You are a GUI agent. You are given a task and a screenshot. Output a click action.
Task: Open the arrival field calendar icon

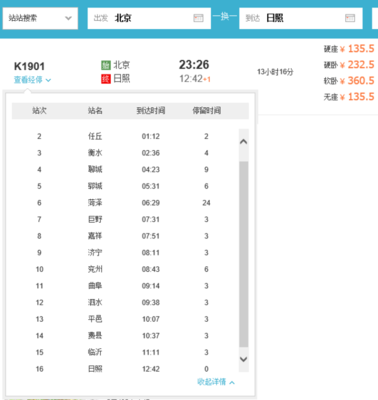(x=350, y=18)
